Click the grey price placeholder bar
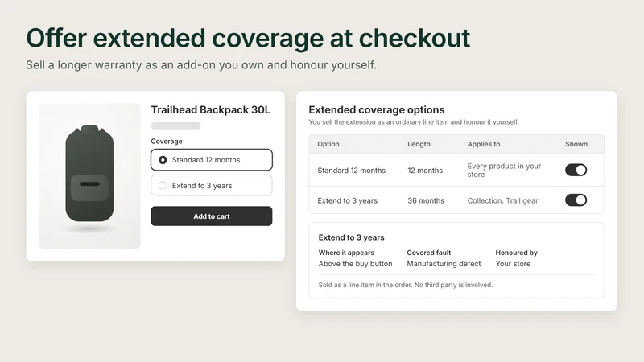This screenshot has width=644, height=362. tap(175, 126)
